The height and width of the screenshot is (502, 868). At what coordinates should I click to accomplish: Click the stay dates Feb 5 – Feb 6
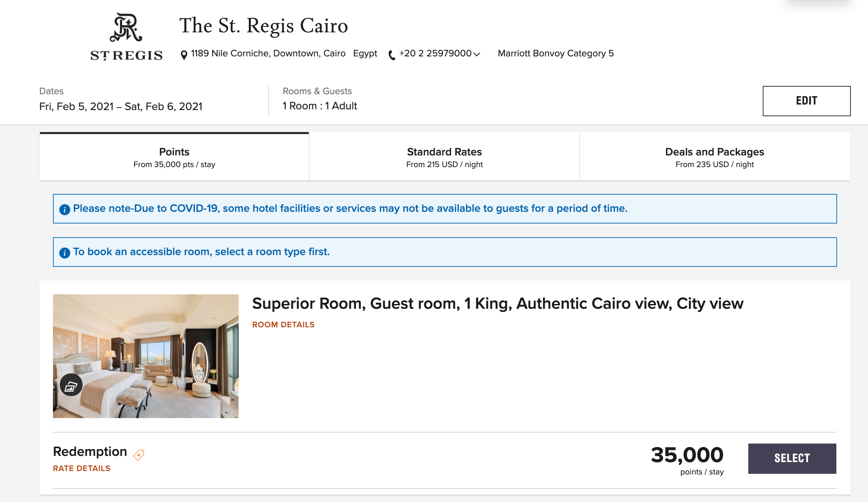(121, 106)
